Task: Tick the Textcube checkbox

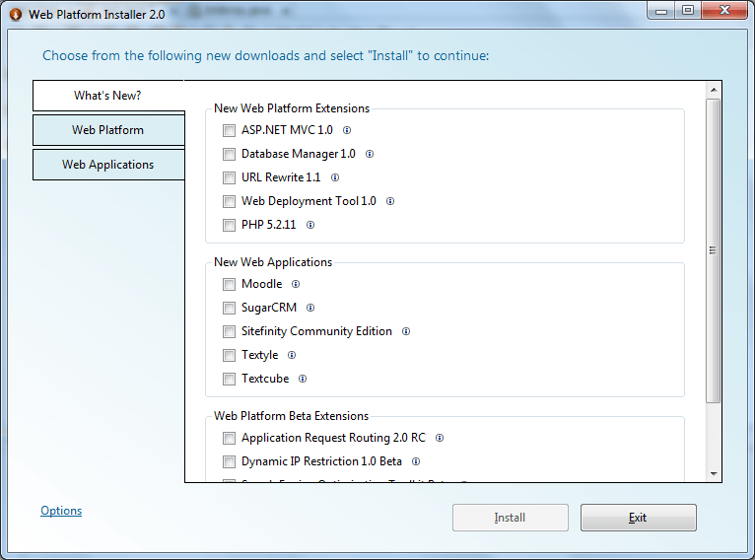Action: (x=230, y=379)
